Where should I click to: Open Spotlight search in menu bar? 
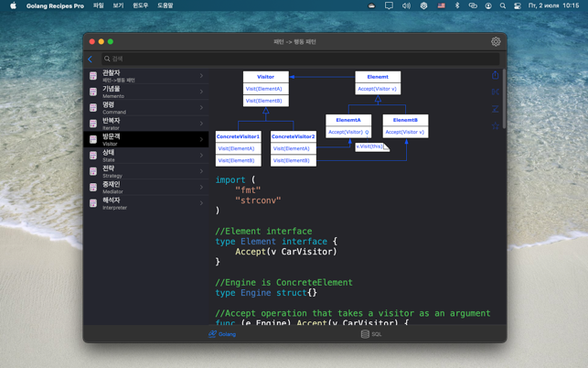point(503,5)
